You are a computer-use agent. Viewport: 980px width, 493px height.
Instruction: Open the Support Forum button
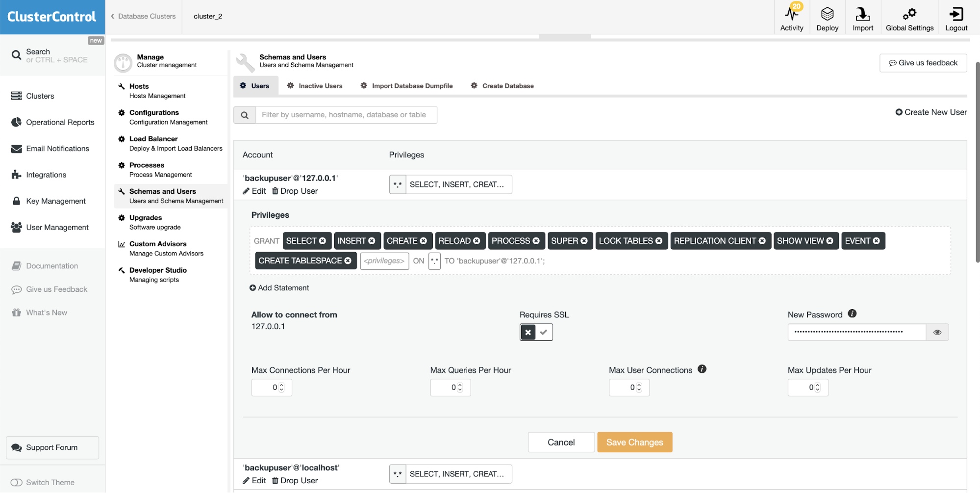click(x=52, y=447)
